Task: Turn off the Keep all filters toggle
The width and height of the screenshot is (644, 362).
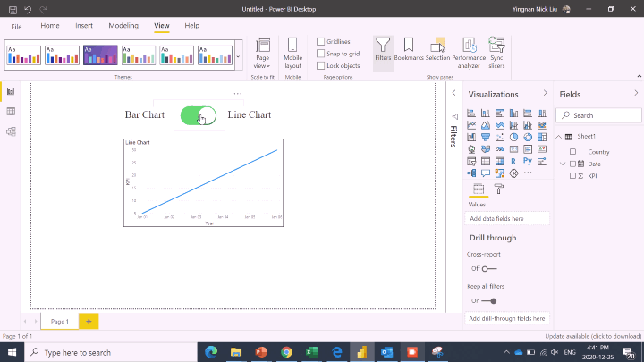Action: pos(488,301)
